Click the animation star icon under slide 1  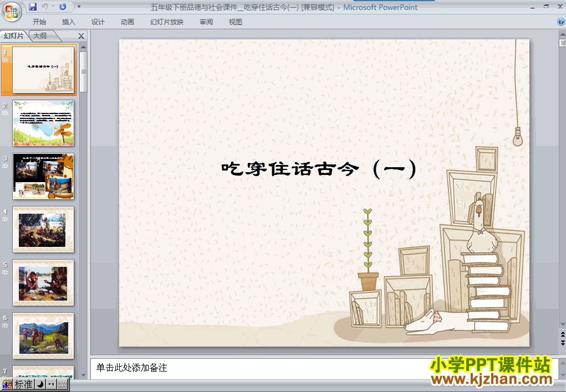pyautogui.click(x=5, y=60)
